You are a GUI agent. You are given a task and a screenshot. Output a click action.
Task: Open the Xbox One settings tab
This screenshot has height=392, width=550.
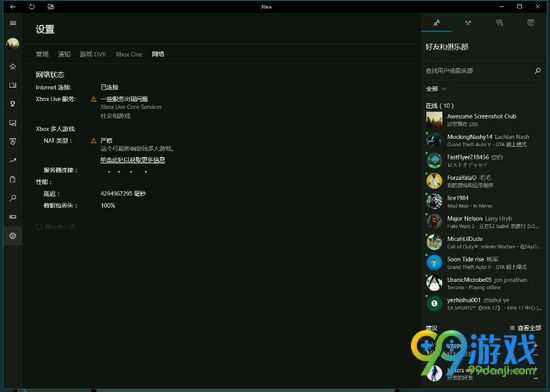[x=129, y=54]
